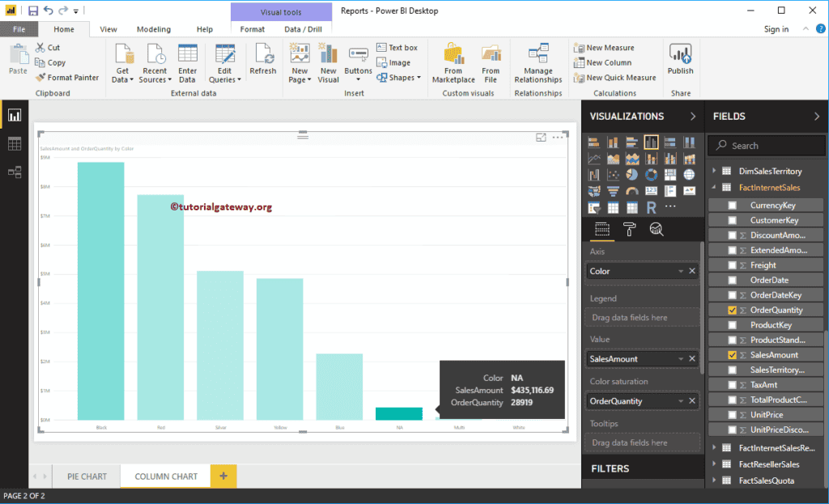Switch to the View ribbon tab
The image size is (829, 504).
pyautogui.click(x=108, y=29)
